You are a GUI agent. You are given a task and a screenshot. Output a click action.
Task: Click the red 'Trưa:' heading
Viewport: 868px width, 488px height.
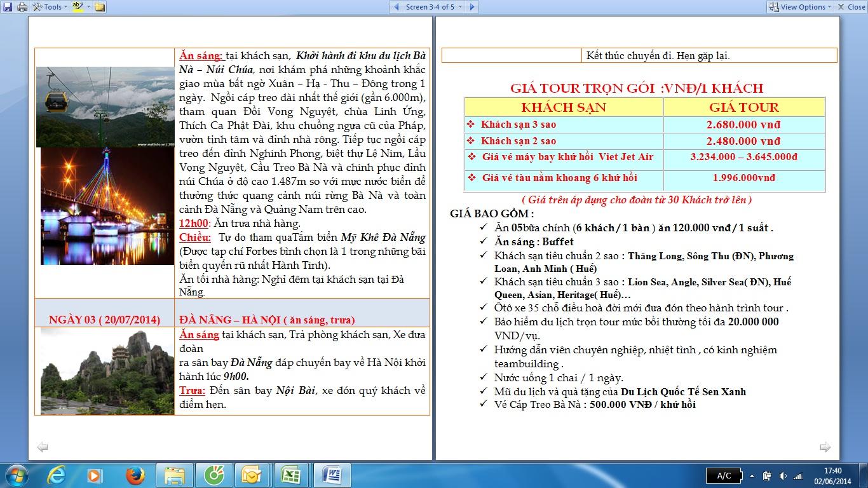[192, 390]
